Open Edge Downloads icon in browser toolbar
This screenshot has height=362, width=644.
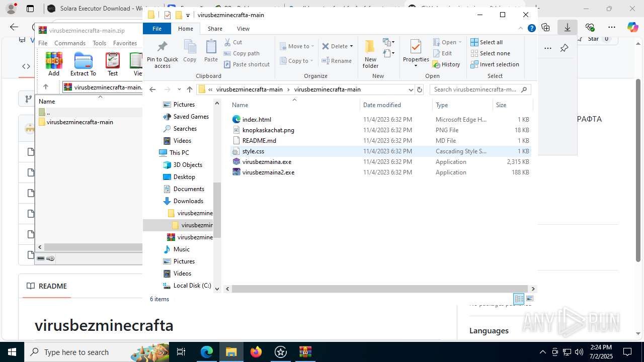pyautogui.click(x=568, y=28)
